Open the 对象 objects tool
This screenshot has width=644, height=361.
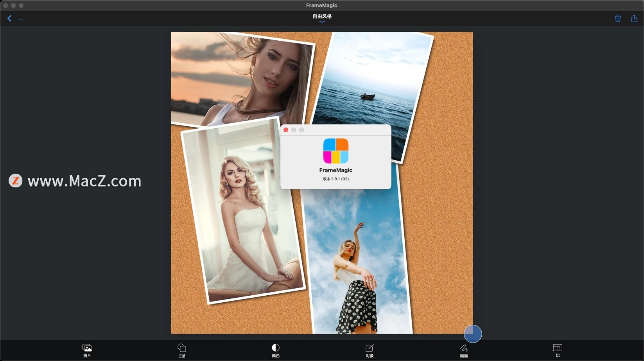click(370, 350)
